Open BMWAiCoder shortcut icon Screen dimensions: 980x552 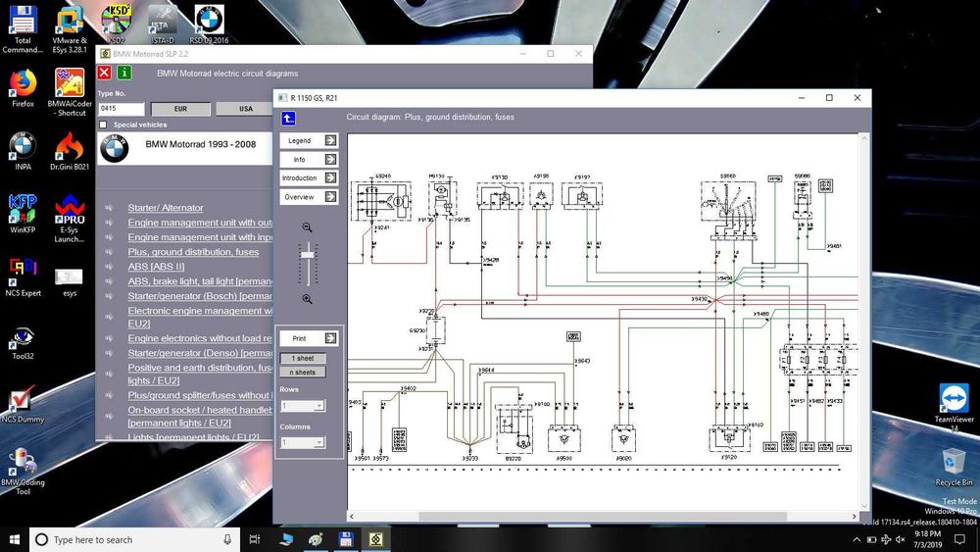70,92
